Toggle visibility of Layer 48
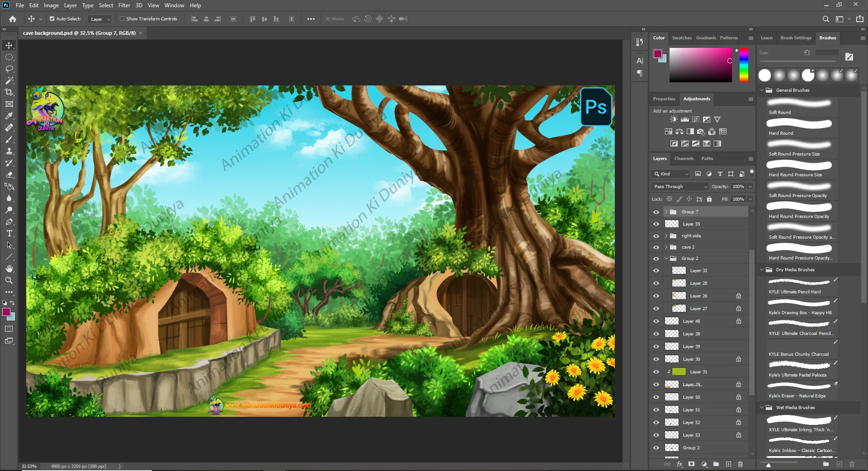This screenshot has height=471, width=868. 656,321
